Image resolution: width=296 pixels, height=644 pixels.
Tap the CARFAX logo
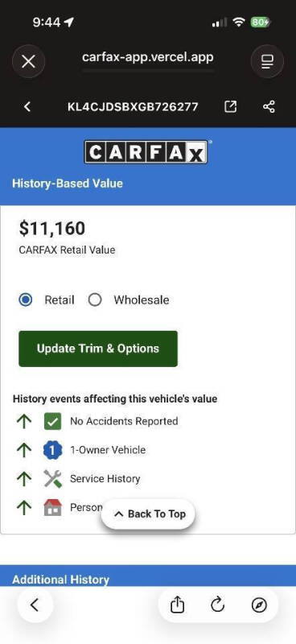click(147, 152)
